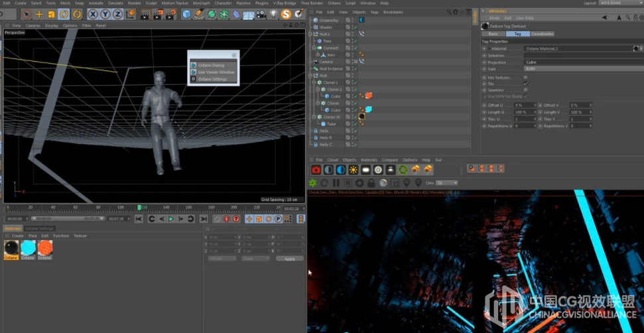Collapse the Cloner W tree node
This screenshot has width=644, height=333.
[x=314, y=117]
